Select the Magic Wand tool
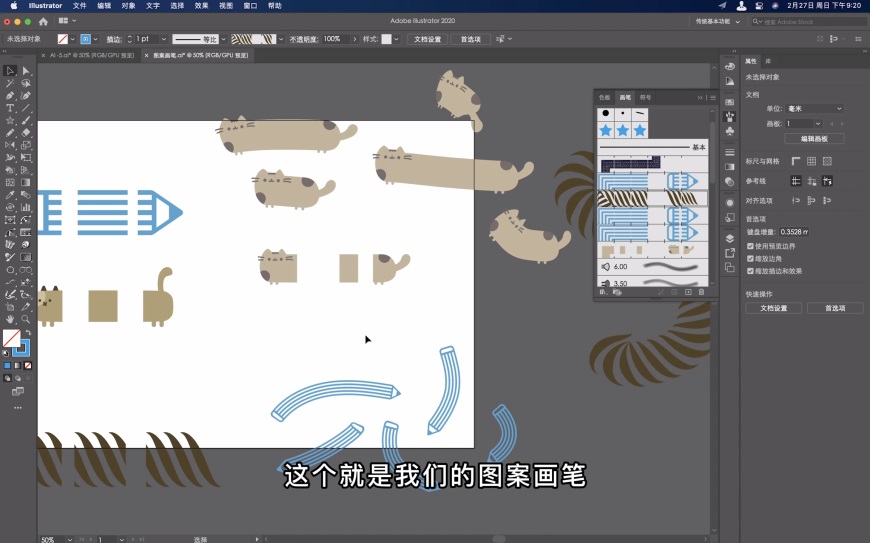 pyautogui.click(x=10, y=83)
